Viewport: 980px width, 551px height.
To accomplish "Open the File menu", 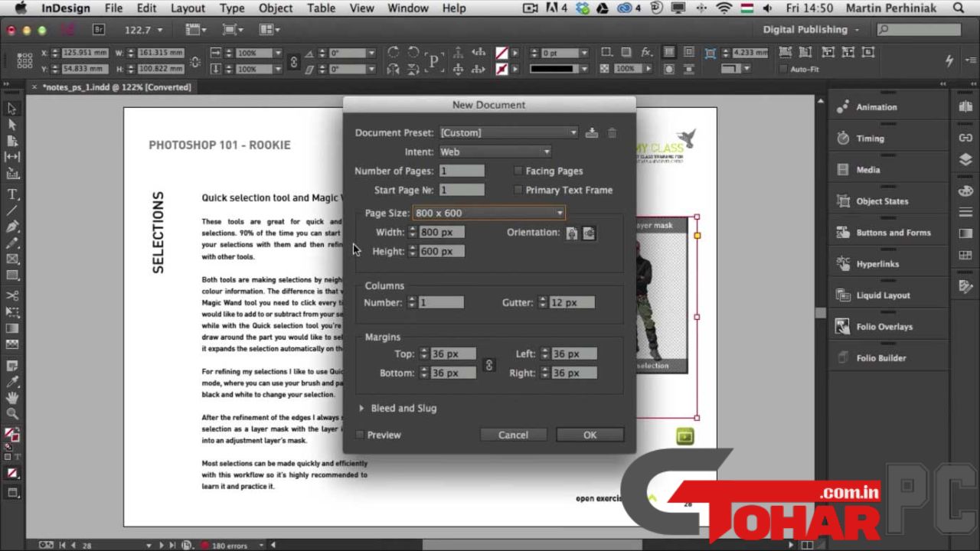I will [x=113, y=8].
